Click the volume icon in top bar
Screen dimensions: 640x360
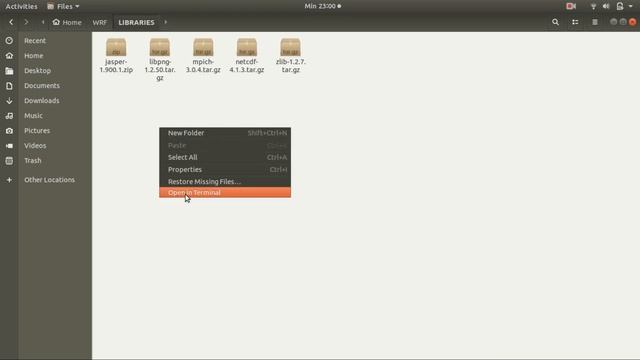click(x=606, y=6)
